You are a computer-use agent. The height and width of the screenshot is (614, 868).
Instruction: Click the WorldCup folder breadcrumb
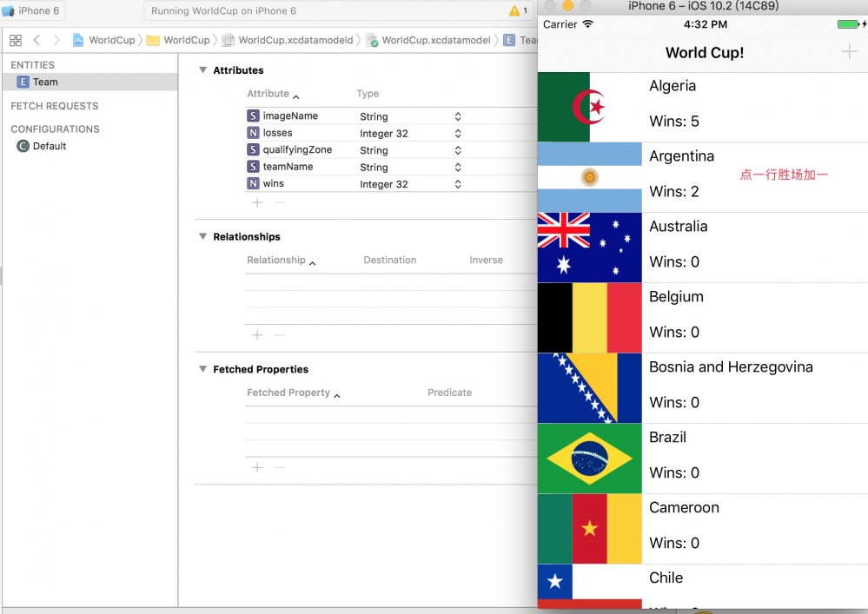[x=178, y=40]
